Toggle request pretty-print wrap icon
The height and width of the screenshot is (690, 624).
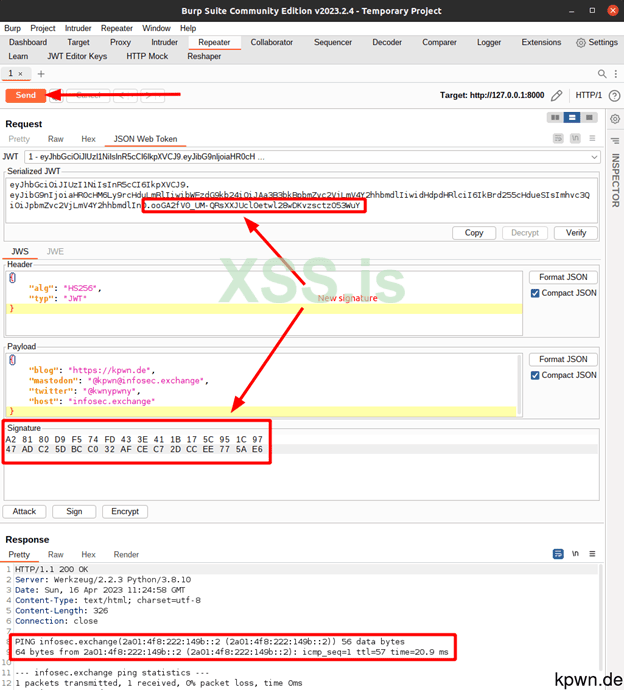[x=558, y=139]
